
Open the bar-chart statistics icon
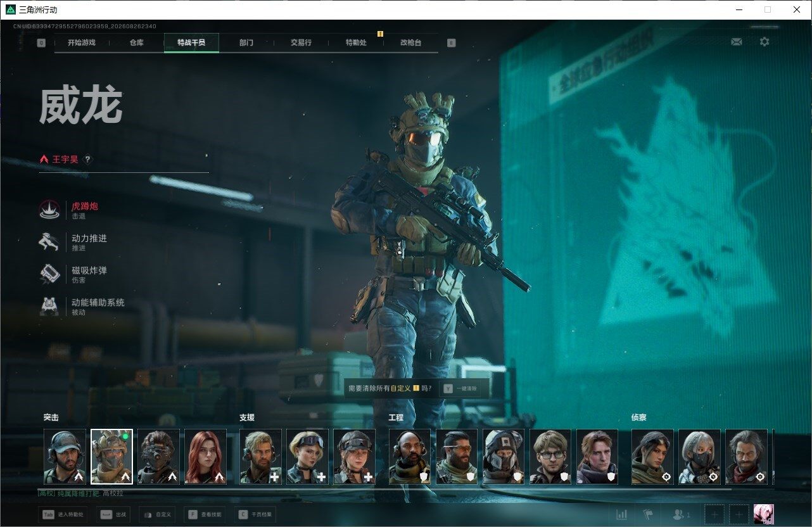coord(622,515)
